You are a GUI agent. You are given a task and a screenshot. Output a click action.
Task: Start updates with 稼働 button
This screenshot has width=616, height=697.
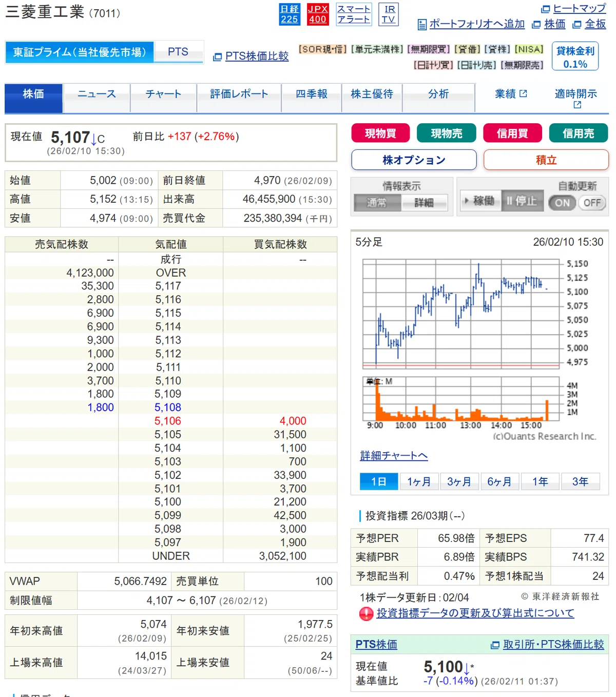pos(479,201)
